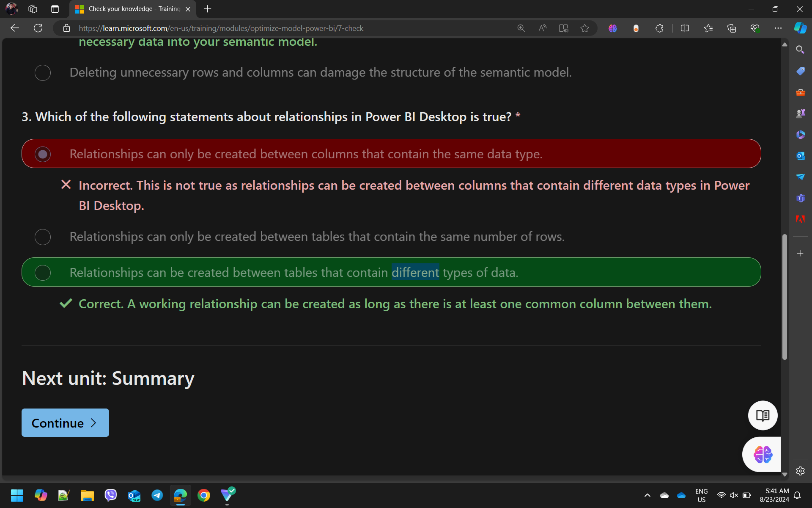This screenshot has width=812, height=508.
Task: Click the address bar URL
Action: (221, 28)
